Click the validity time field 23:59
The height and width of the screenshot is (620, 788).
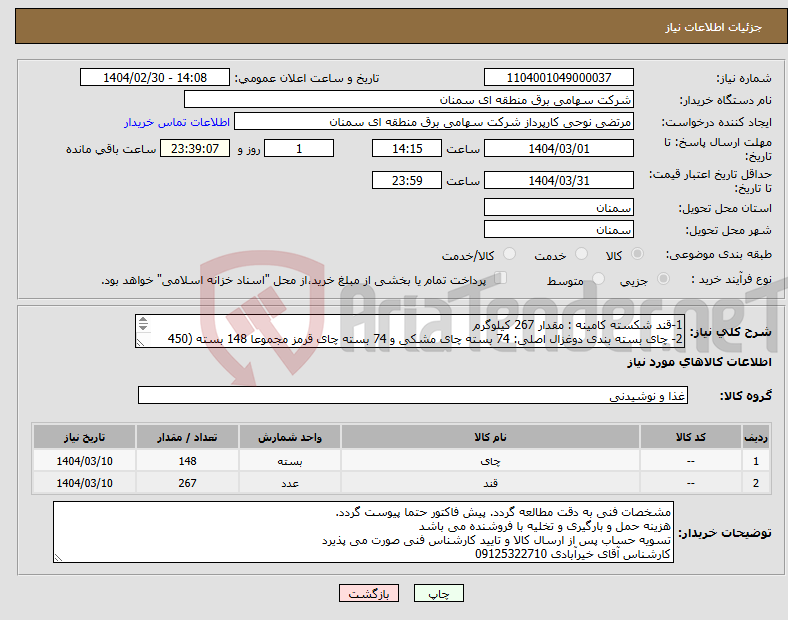pyautogui.click(x=407, y=180)
